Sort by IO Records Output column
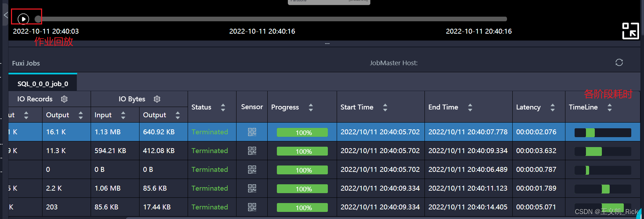 point(81,115)
